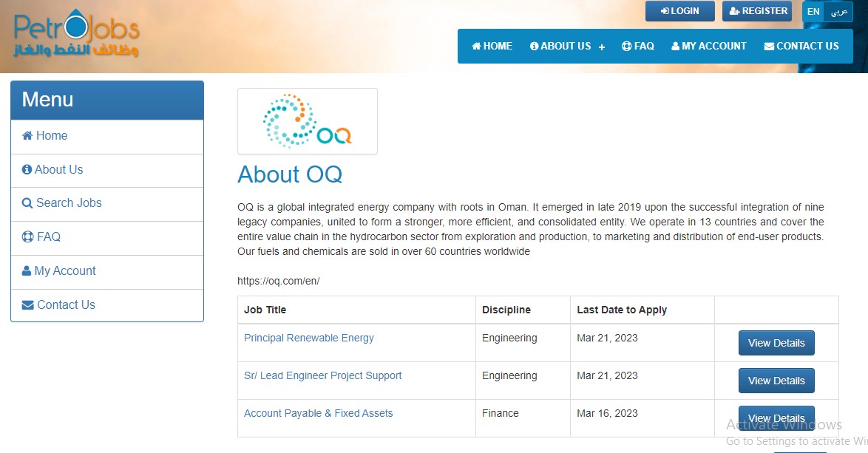This screenshot has height=453, width=868.
Task: Open the Principal Renewable Energy job link
Action: tap(309, 338)
